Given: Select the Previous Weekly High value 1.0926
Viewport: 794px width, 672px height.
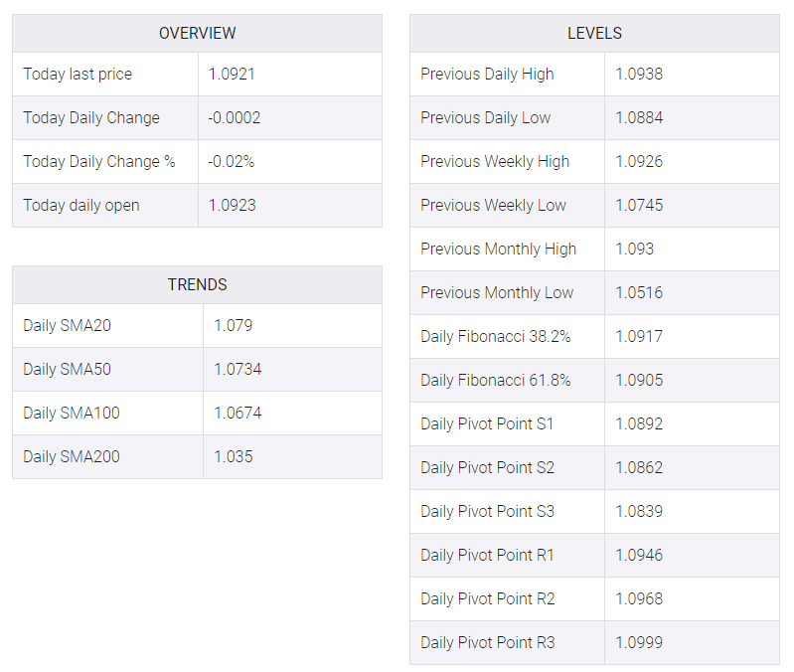Looking at the screenshot, I should point(639,162).
